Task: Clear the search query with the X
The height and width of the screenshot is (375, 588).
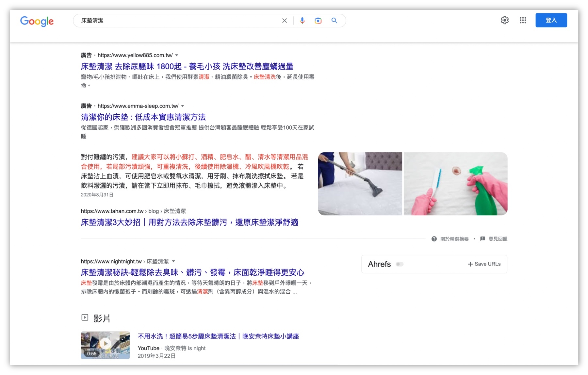Action: tap(284, 20)
